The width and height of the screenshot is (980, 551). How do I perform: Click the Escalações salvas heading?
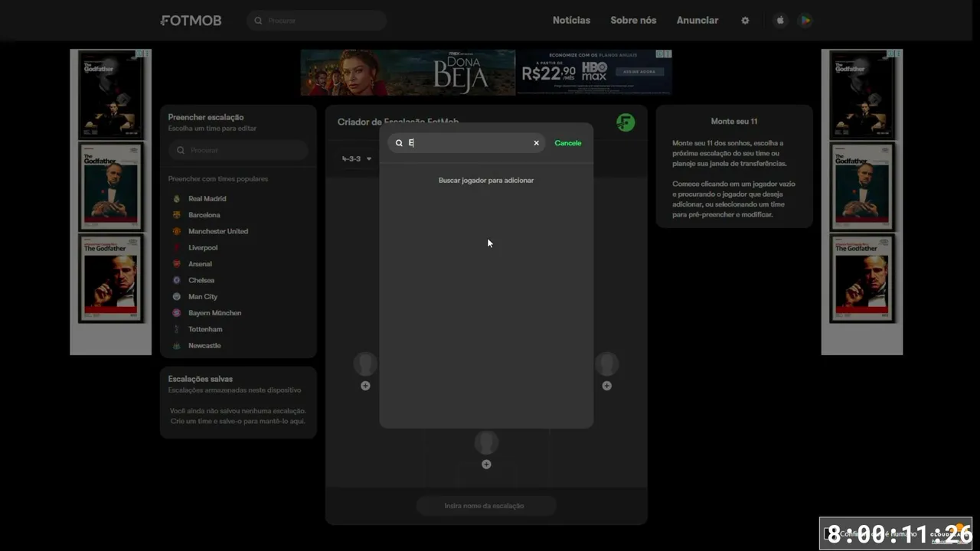[201, 379]
